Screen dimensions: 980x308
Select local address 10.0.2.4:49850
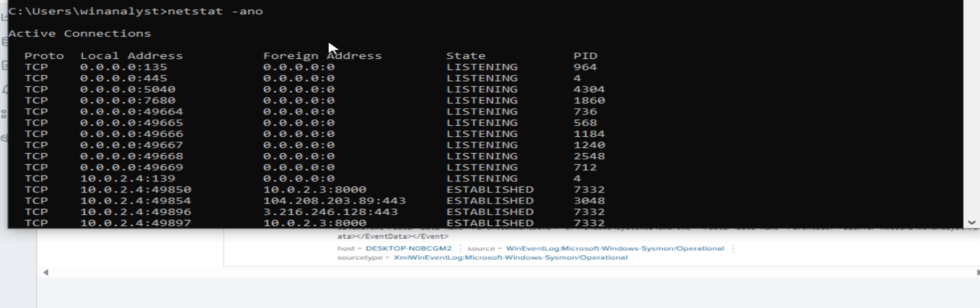[136, 189]
